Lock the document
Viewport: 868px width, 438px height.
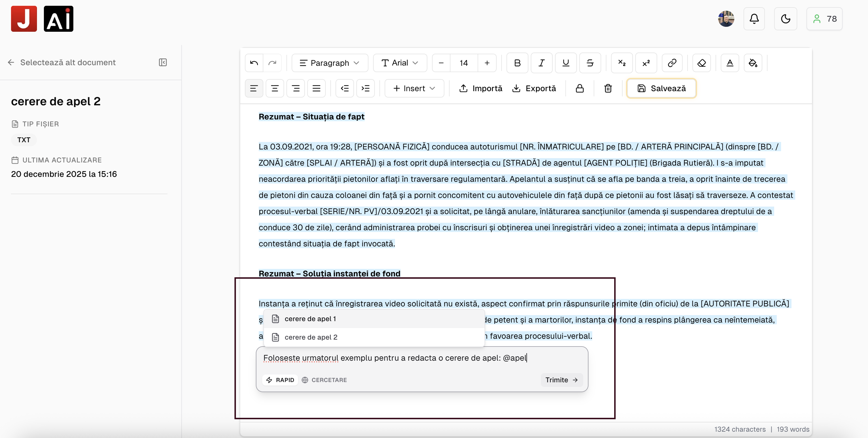click(579, 88)
